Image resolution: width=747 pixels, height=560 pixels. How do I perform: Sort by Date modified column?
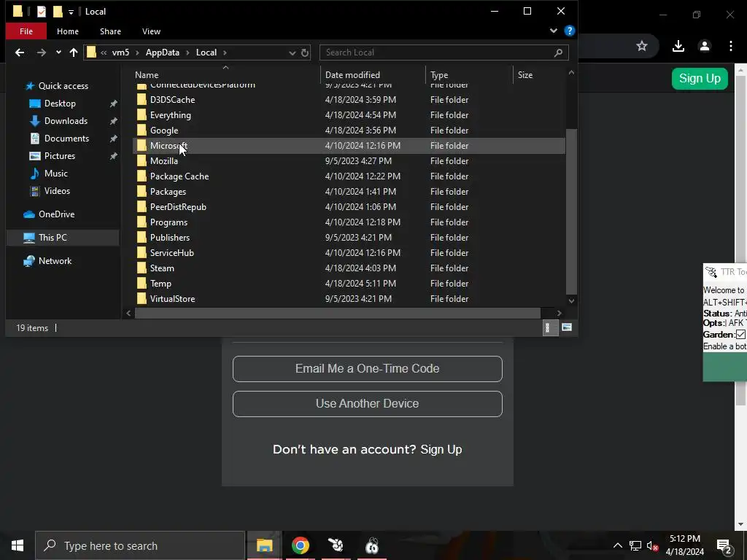352,75
